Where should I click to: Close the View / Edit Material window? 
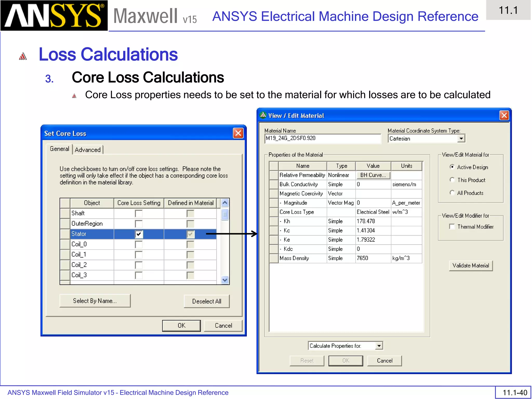click(x=504, y=115)
